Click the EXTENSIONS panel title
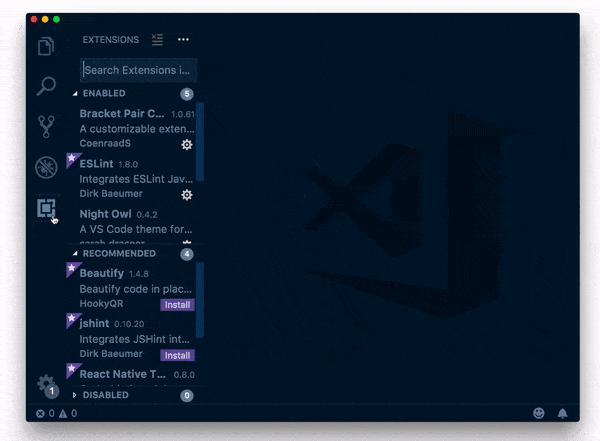Viewport: 600px width, 441px height. (x=111, y=40)
